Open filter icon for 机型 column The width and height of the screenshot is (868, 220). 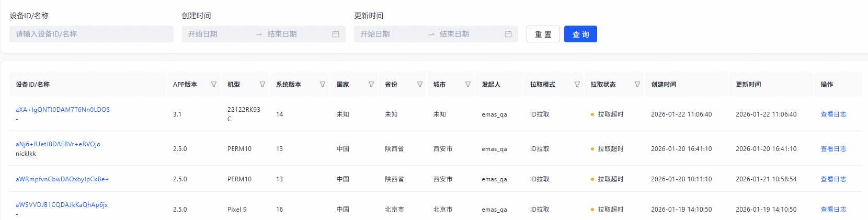pos(262,84)
